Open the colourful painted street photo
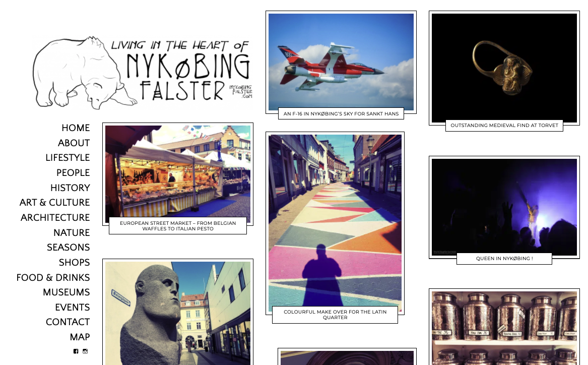 (335, 222)
